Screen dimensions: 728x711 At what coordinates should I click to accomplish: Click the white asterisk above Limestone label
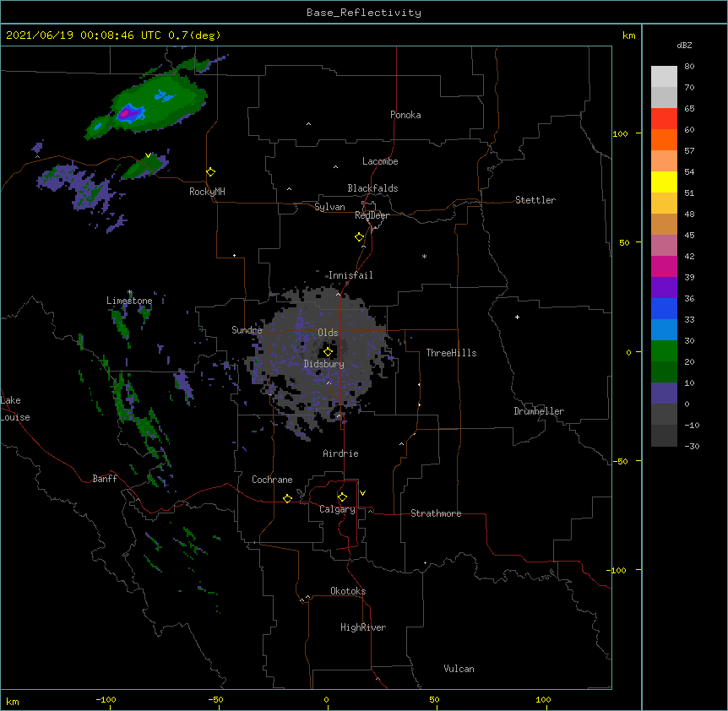(x=130, y=292)
